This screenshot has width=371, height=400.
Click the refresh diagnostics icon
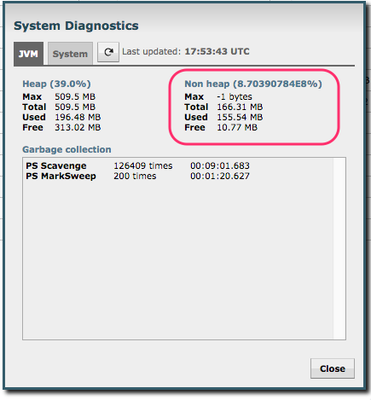coord(108,52)
